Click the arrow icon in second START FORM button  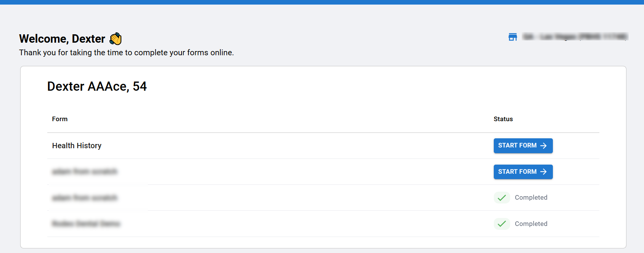[x=544, y=172]
